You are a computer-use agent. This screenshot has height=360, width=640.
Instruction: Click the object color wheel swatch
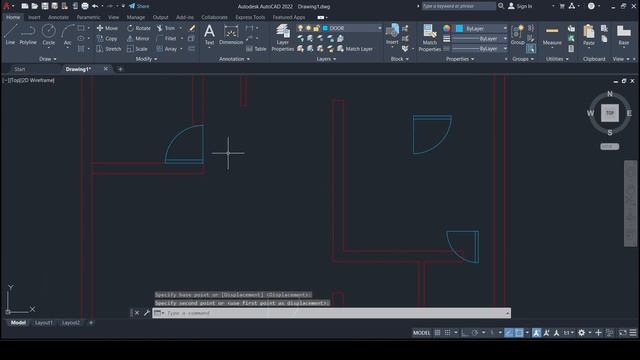click(x=447, y=29)
